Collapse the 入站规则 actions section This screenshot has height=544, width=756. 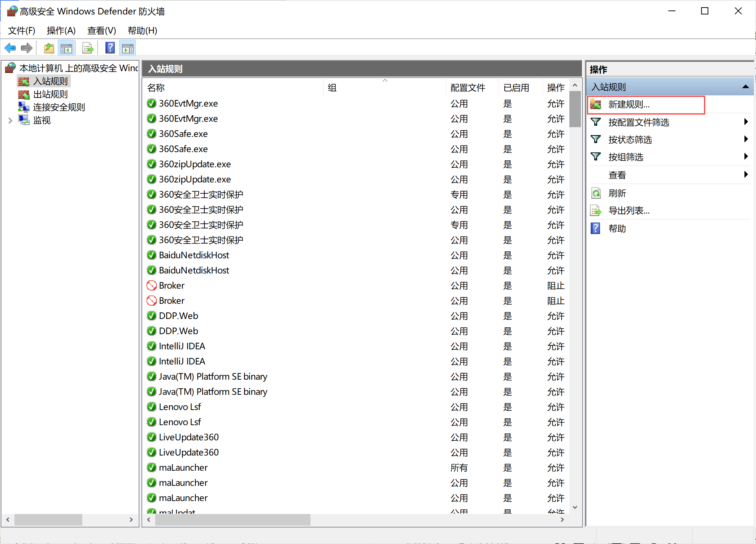click(746, 87)
